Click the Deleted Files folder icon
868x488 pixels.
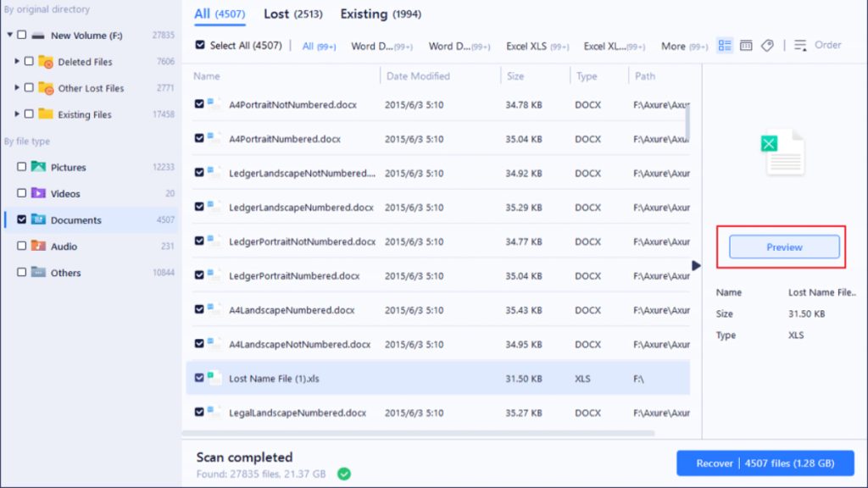click(x=46, y=62)
